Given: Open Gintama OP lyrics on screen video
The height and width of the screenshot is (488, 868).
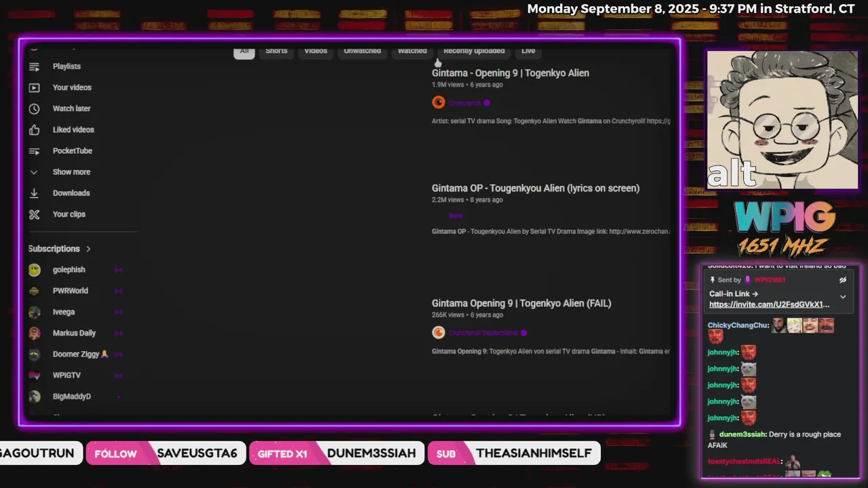Looking at the screenshot, I should tap(536, 188).
